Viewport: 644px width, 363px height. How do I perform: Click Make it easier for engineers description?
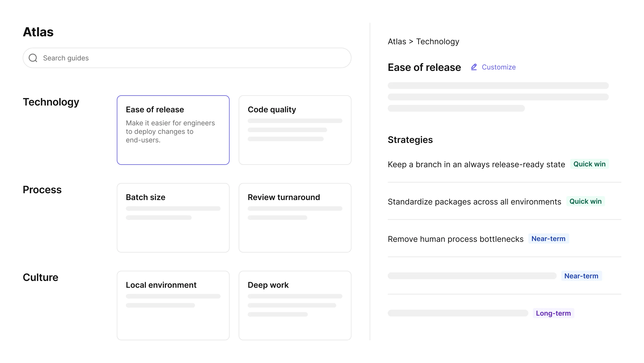[170, 131]
